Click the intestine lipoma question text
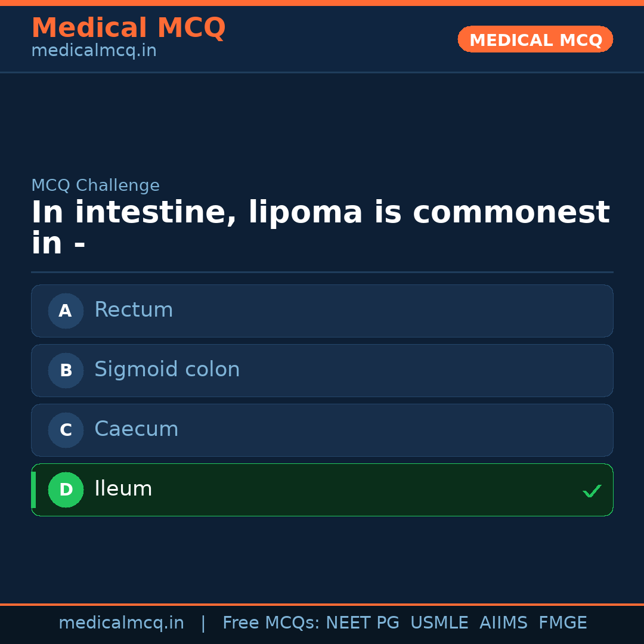Screen dimensions: 644x644 (320, 228)
